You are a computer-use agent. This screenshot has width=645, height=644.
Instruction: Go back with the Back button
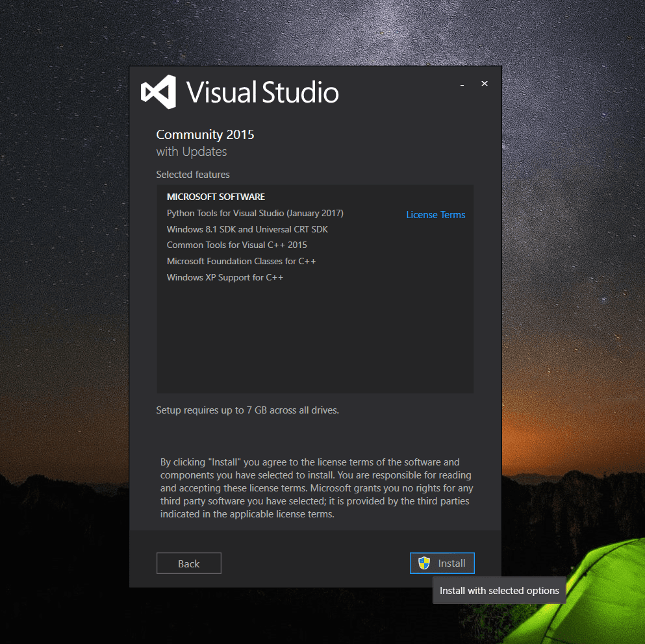click(189, 563)
